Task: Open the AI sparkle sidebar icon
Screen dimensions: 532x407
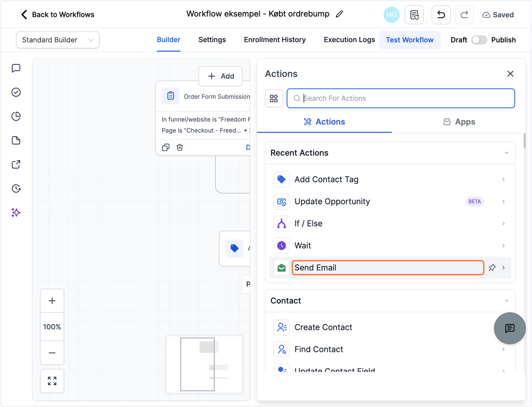Action: coord(16,213)
